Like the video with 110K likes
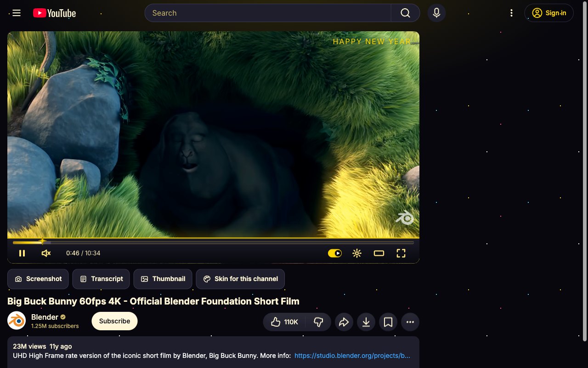This screenshot has width=588, height=368. pos(285,322)
